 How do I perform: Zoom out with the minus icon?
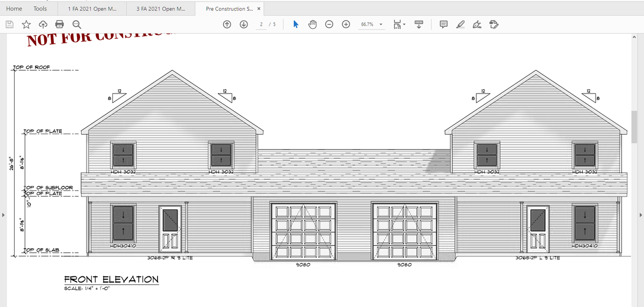click(x=329, y=24)
